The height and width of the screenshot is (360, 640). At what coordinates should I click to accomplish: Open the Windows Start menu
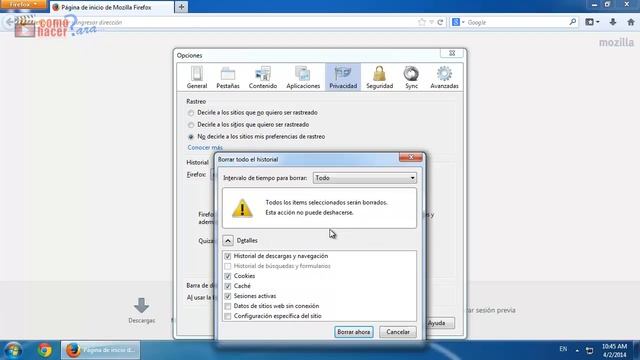click(x=13, y=350)
